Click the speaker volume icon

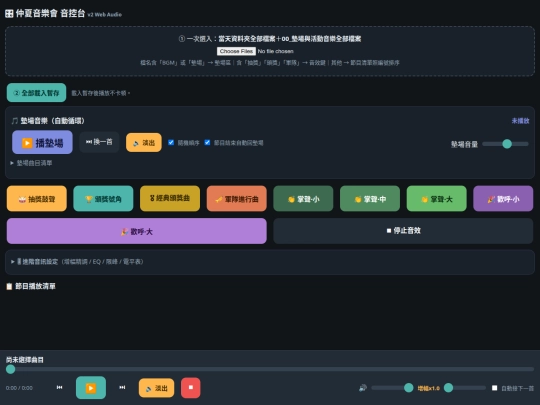point(363,388)
